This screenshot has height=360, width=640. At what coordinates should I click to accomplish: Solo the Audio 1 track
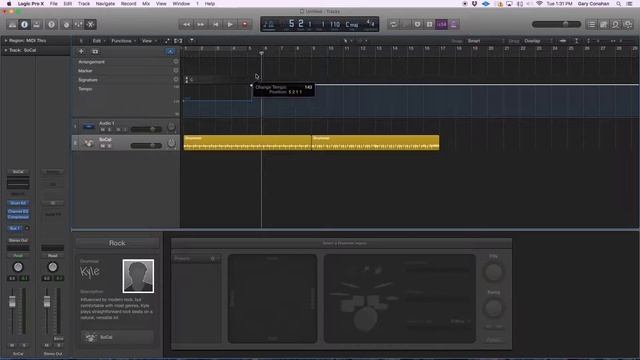tap(109, 129)
